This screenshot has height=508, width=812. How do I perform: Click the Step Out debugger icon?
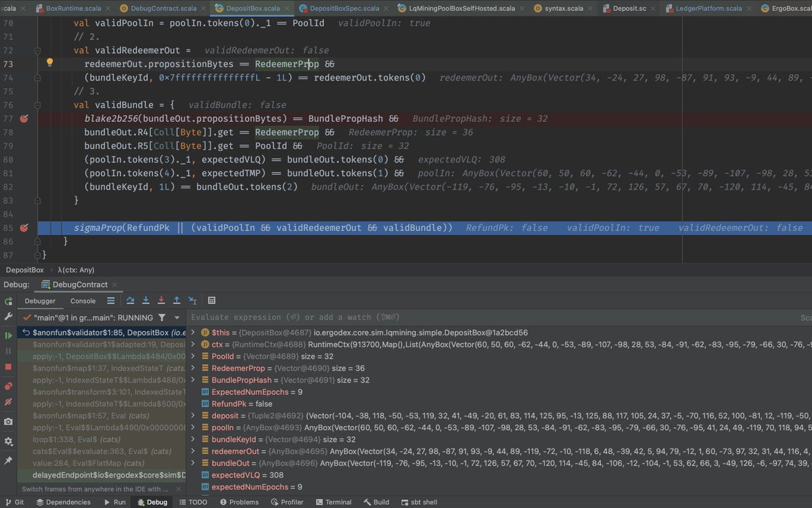176,300
